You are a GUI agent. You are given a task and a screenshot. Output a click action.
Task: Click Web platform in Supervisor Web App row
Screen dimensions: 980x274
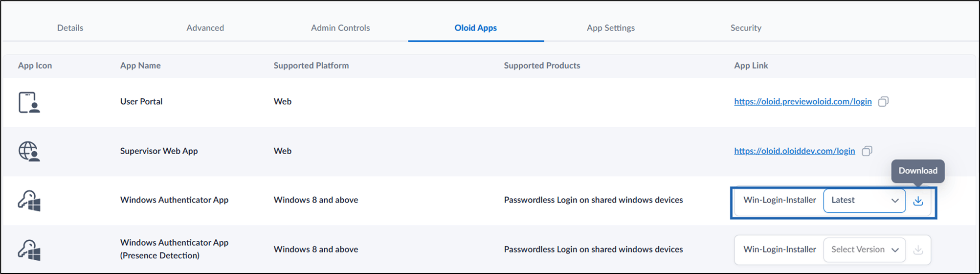(x=282, y=151)
